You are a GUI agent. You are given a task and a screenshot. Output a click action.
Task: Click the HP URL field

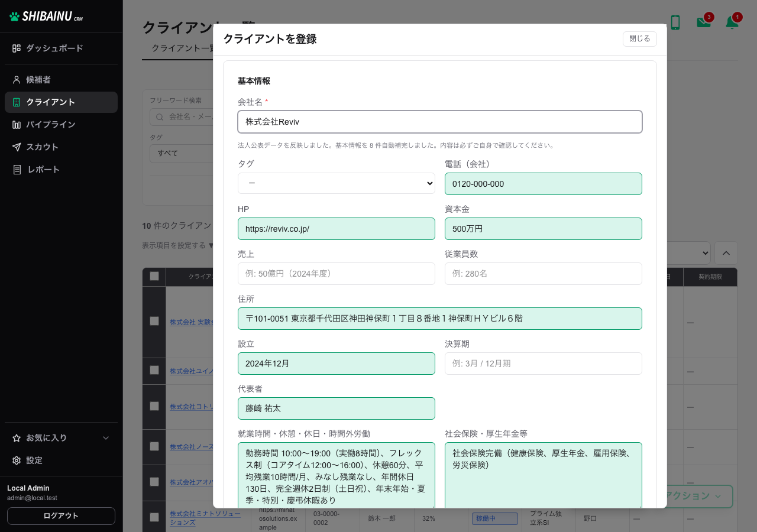[337, 229]
